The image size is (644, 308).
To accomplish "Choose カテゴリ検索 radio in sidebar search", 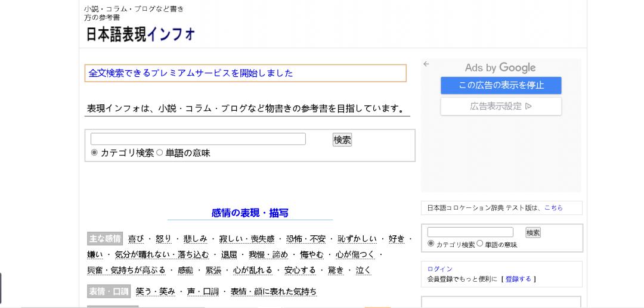I will [x=431, y=244].
